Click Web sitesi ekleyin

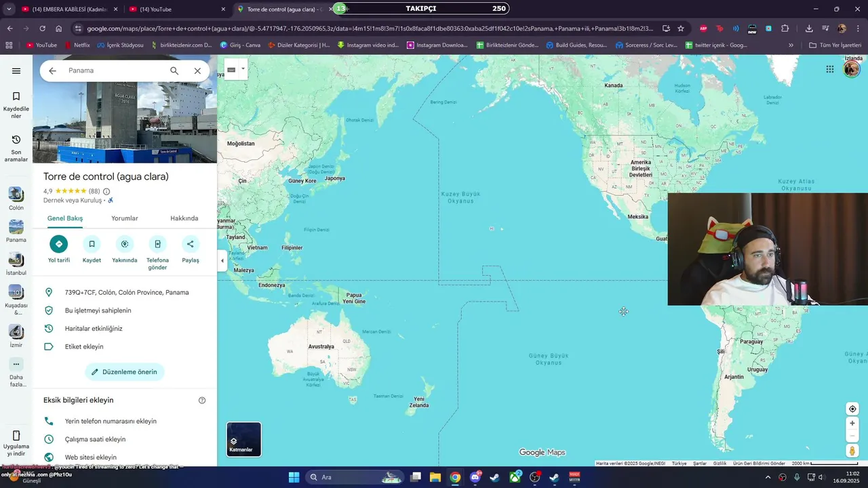point(125,457)
